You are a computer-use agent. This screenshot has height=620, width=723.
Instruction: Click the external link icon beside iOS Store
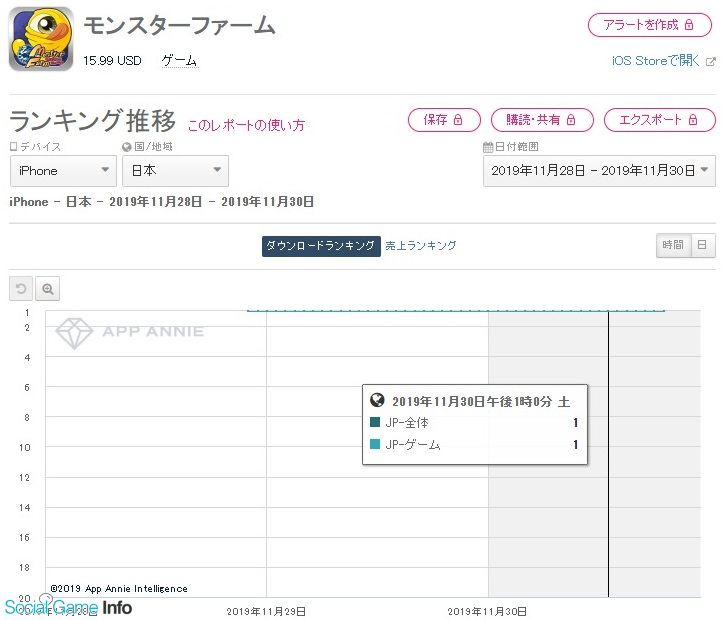coord(711,61)
